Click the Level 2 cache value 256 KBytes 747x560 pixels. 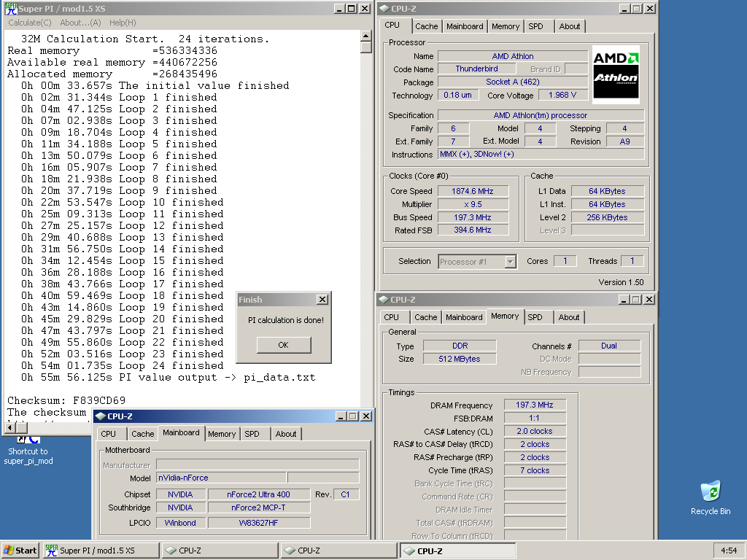(608, 217)
